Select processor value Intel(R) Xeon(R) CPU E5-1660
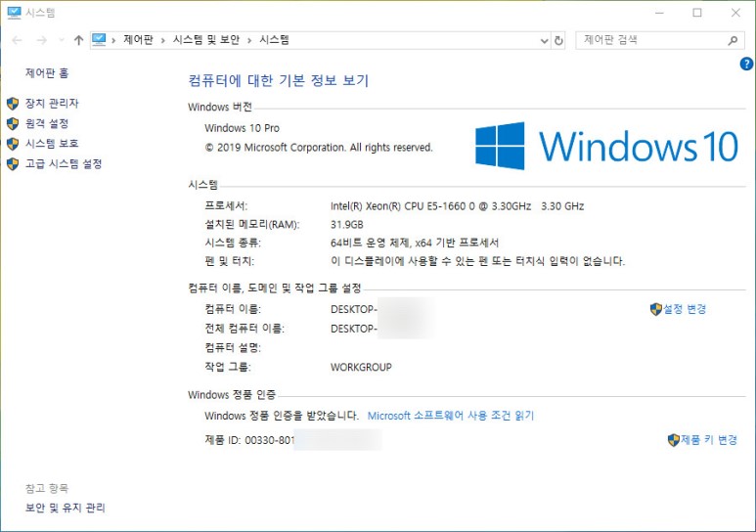 (x=457, y=206)
